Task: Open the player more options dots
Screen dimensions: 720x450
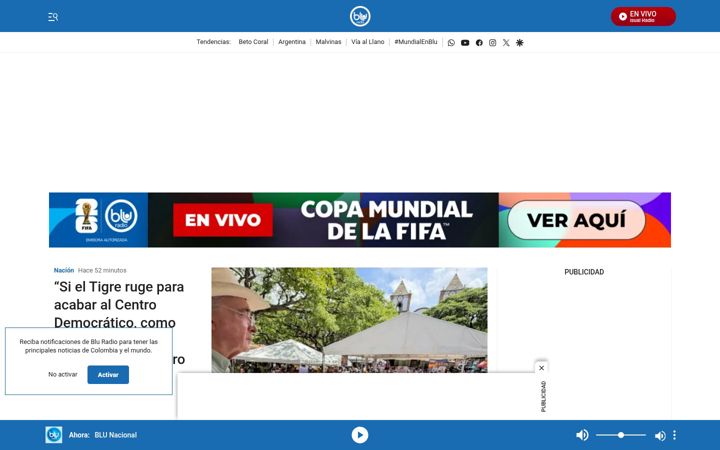Action: click(x=674, y=435)
